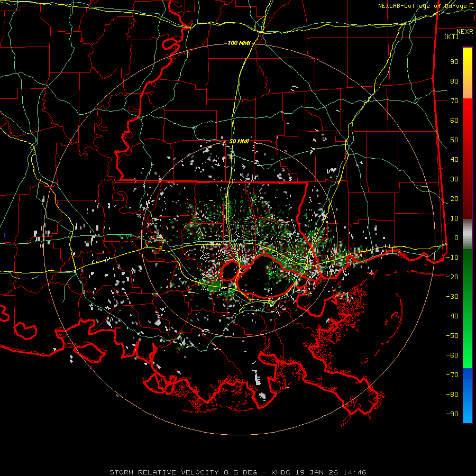Click the 20 value on the velocity scale
The image size is (476, 476).
[x=454, y=199]
